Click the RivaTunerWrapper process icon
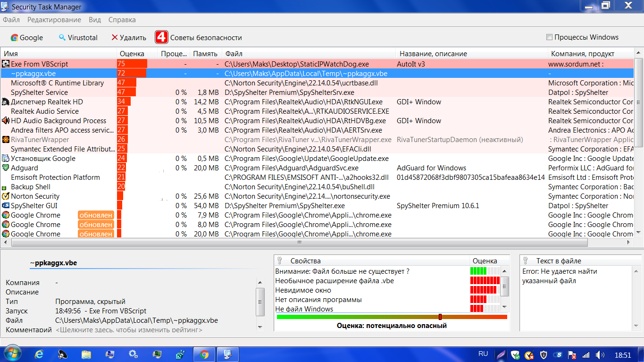 6,139
